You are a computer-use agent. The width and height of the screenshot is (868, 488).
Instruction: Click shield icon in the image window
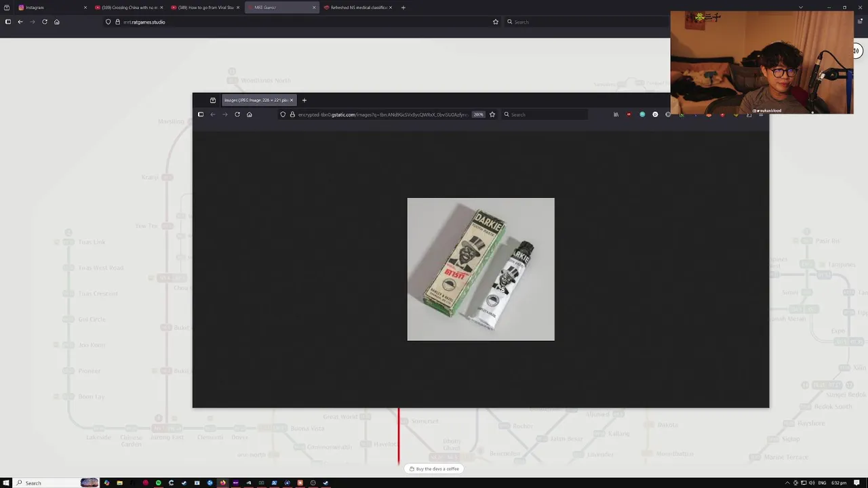coord(283,115)
